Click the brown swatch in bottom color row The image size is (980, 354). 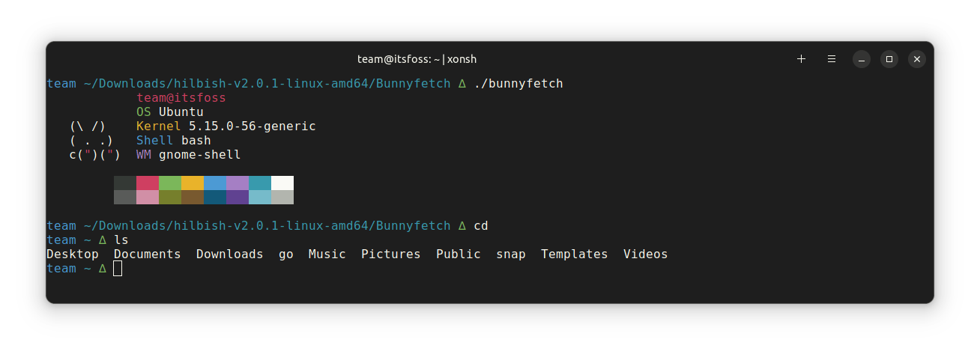pyautogui.click(x=193, y=197)
